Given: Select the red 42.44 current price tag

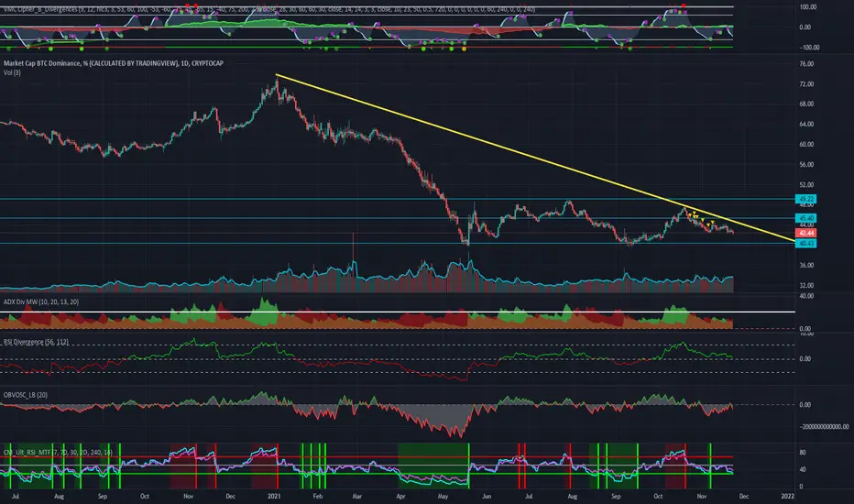Looking at the screenshot, I should coord(805,233).
